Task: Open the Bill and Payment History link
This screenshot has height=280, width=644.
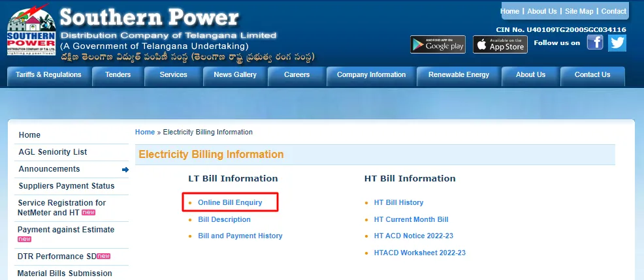Action: coord(240,236)
